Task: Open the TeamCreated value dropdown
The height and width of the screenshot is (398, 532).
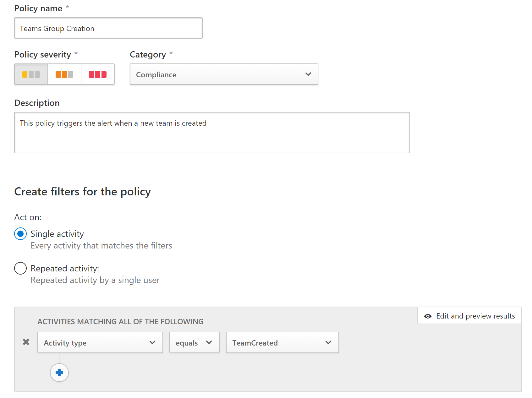Action: point(282,343)
